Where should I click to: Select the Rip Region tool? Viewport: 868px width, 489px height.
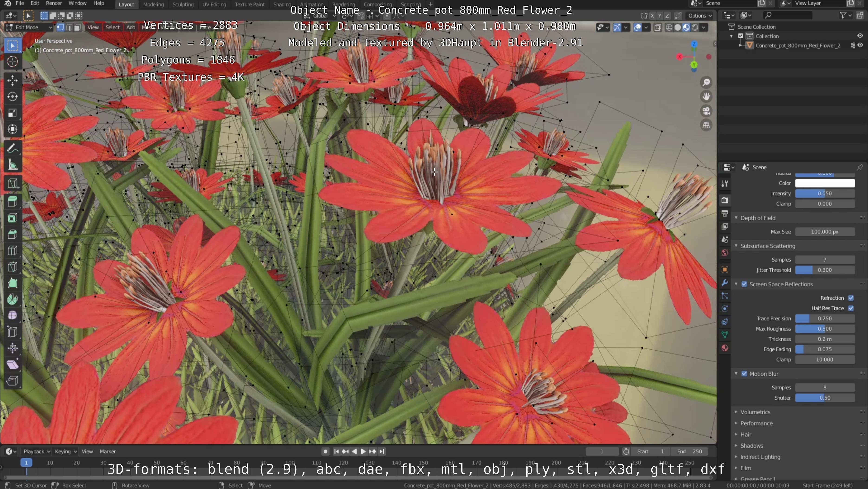[x=13, y=381]
